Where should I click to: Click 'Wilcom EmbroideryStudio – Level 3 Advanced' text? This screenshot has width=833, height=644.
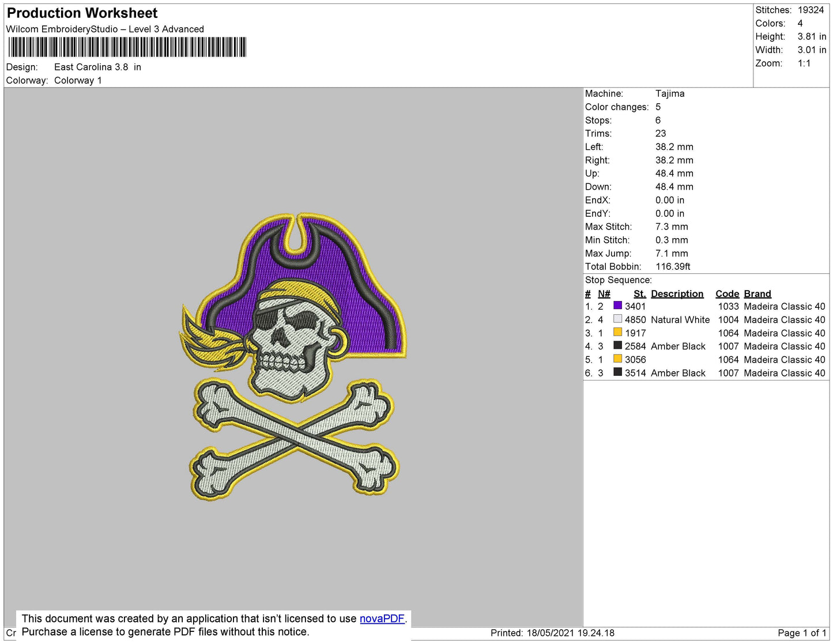pyautogui.click(x=105, y=29)
